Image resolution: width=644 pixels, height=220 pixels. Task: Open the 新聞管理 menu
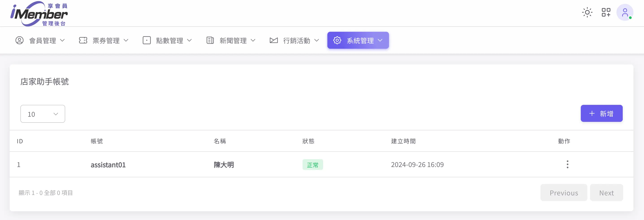(x=233, y=40)
